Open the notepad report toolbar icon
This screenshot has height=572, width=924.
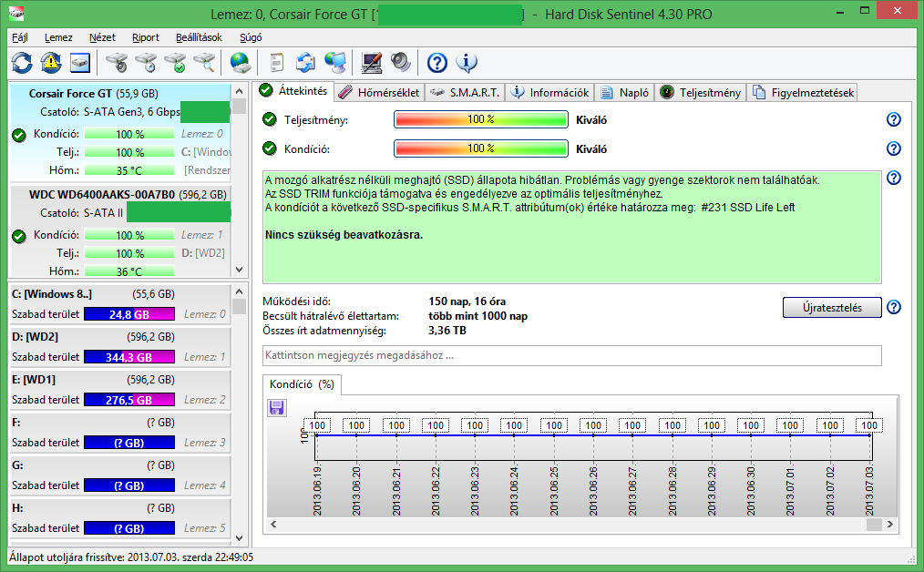point(276,63)
